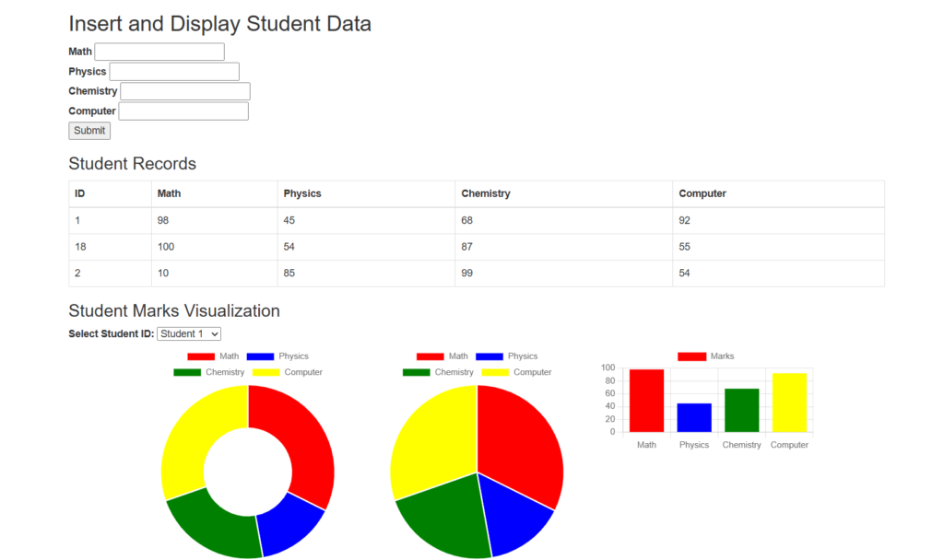Screen dimensions: 944x560
Task: Toggle Math legend in pie chart
Action: [x=442, y=356]
